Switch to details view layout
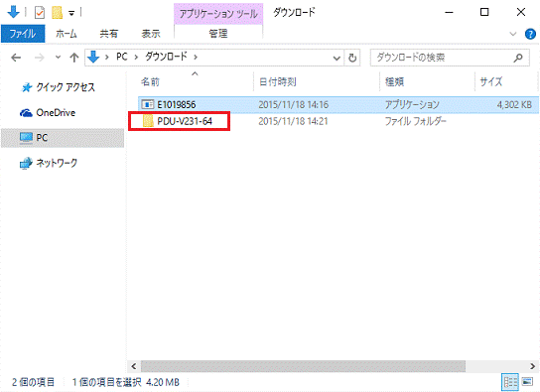This screenshot has height=392, width=540. [510, 382]
